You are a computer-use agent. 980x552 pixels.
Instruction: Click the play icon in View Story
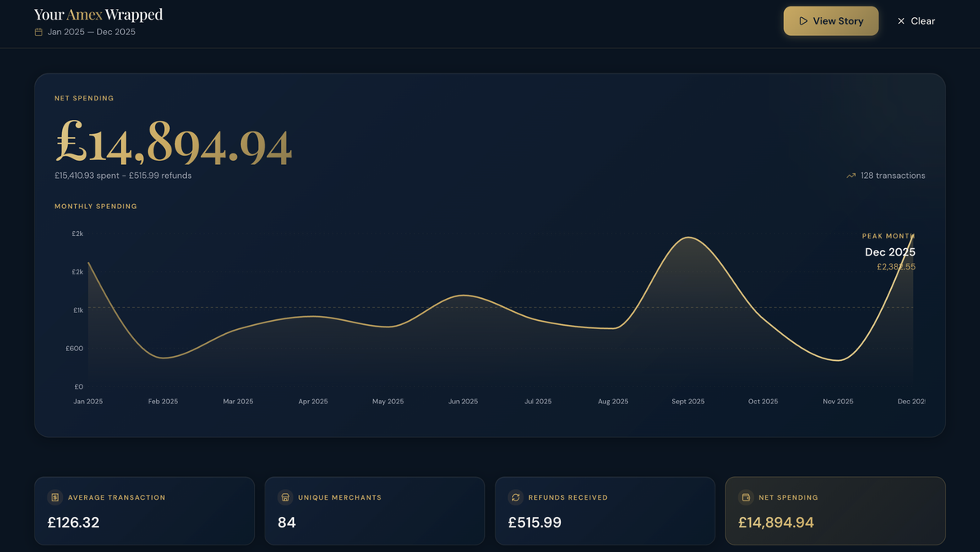click(804, 21)
